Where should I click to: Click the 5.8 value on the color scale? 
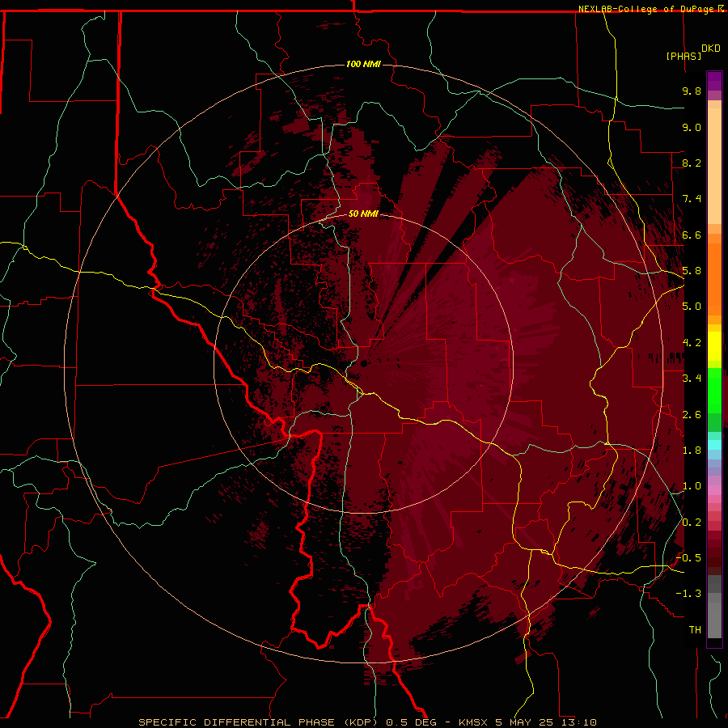click(692, 271)
